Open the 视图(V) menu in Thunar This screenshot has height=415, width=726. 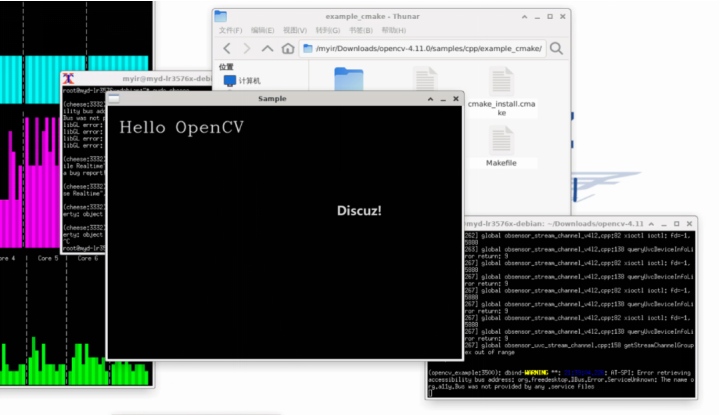click(x=295, y=30)
